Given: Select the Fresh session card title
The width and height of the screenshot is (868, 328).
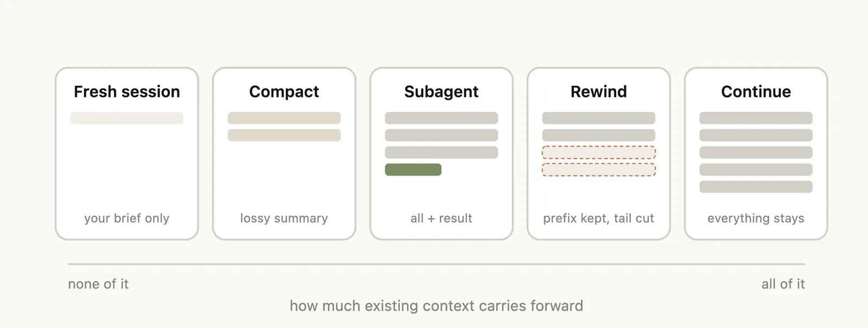Looking at the screenshot, I should (127, 92).
